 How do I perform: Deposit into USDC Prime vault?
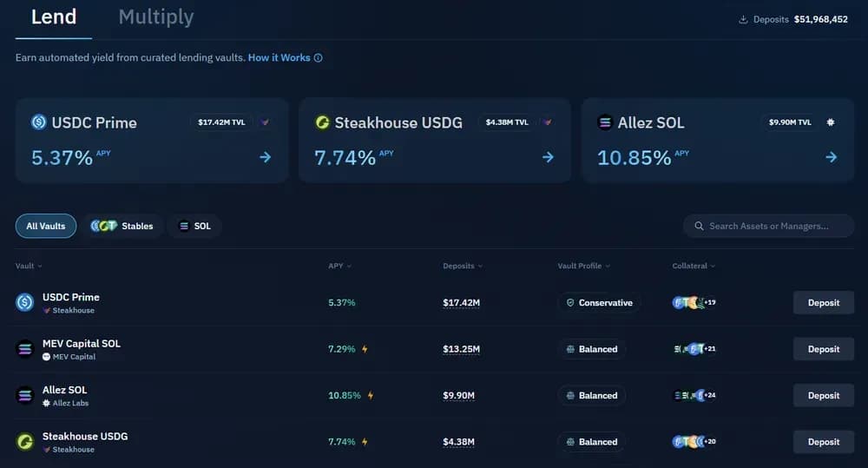[x=824, y=302]
